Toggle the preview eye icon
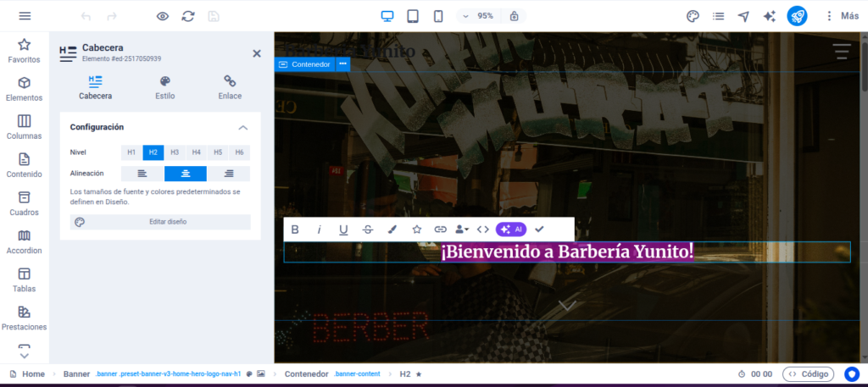This screenshot has height=387, width=868. pos(163,16)
